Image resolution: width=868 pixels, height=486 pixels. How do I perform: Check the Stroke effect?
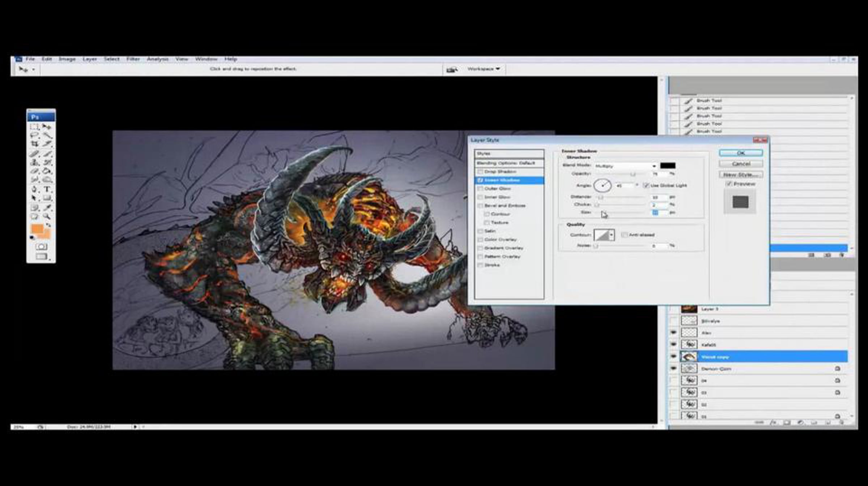click(480, 265)
